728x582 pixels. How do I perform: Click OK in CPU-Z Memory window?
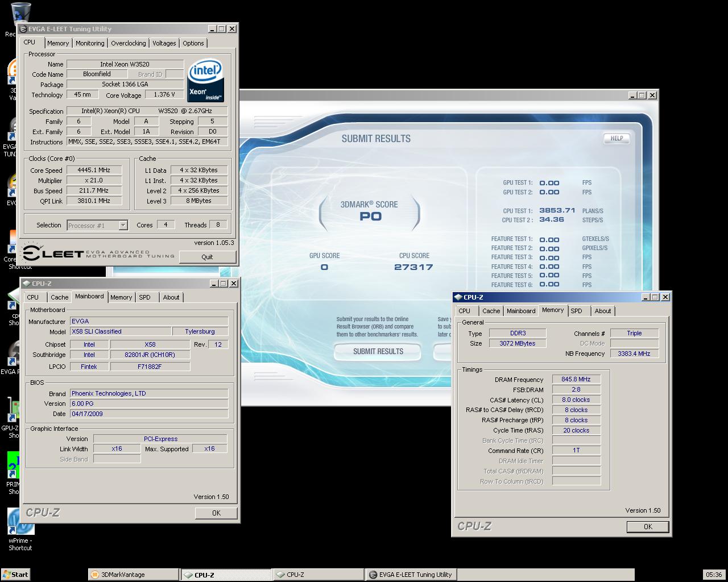coord(648,527)
